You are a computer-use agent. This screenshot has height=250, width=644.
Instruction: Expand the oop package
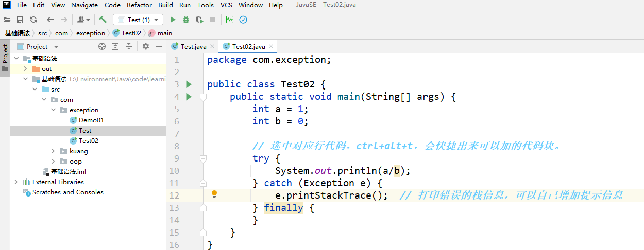pyautogui.click(x=53, y=161)
